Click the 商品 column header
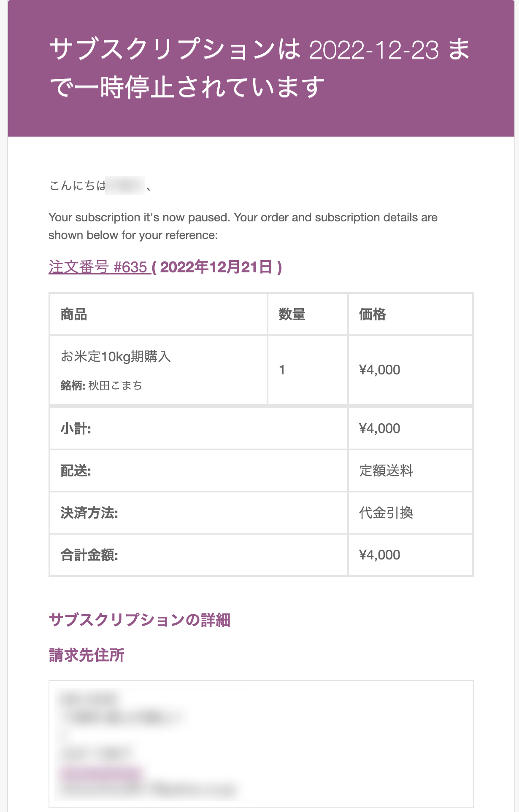The image size is (519, 812). coord(74,315)
